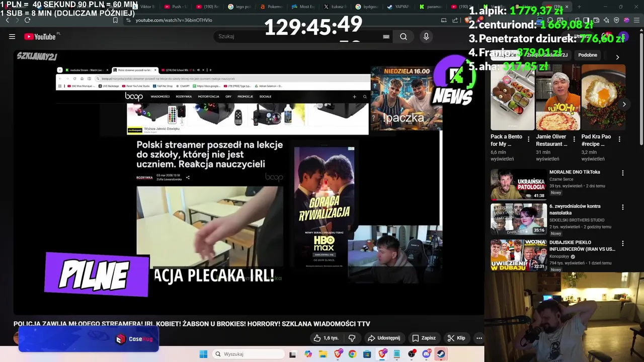Open the MORALNE DNO TikToka thumbnail
This screenshot has width=644, height=362.
coord(519,185)
